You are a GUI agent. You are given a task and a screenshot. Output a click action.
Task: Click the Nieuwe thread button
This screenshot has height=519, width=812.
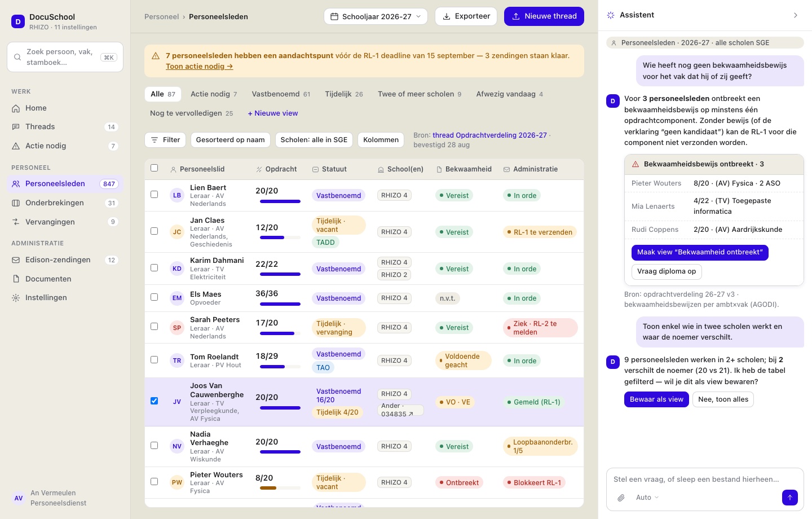(x=544, y=16)
